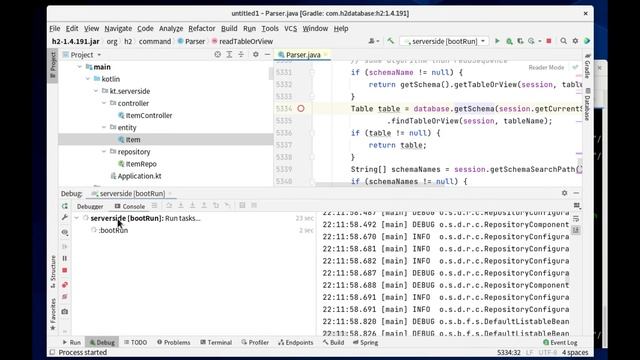Click Expand All icon in Project panel
Image resolution: width=640 pixels, height=360 pixels.
coord(229,54)
